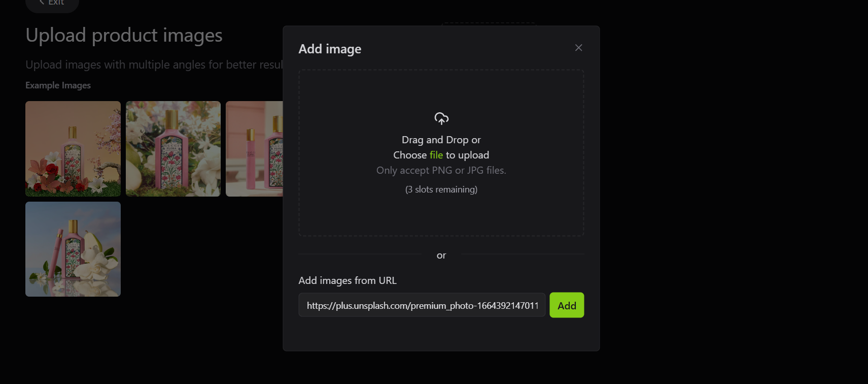
Task: Click the dashed drag and drop area
Action: pyautogui.click(x=441, y=153)
